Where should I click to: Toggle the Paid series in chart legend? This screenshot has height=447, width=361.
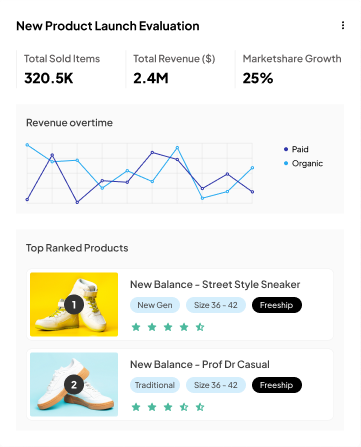[x=296, y=149]
